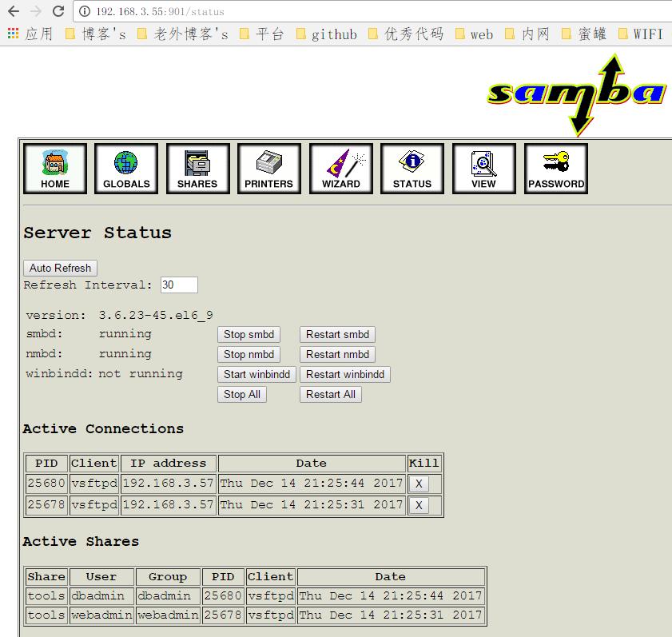Open the HOME icon in SWAT
The image size is (672, 637).
54,169
